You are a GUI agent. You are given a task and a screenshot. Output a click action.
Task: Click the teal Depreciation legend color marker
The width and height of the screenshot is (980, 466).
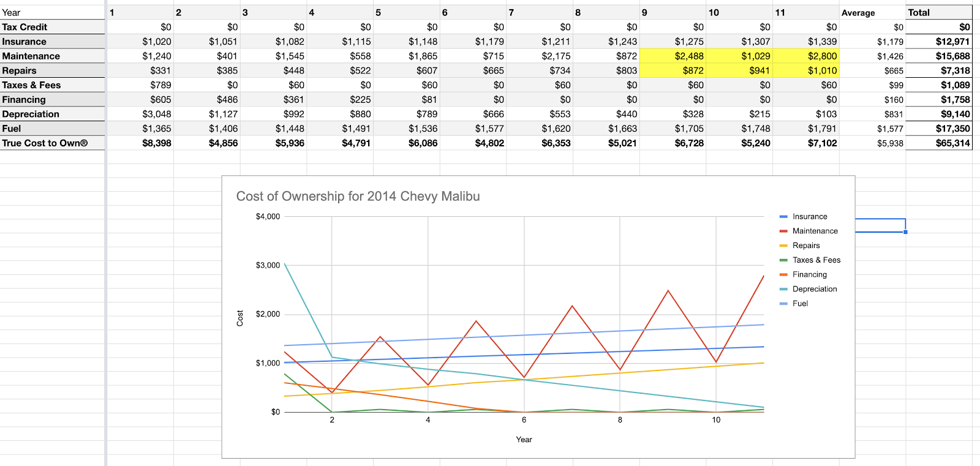point(783,289)
